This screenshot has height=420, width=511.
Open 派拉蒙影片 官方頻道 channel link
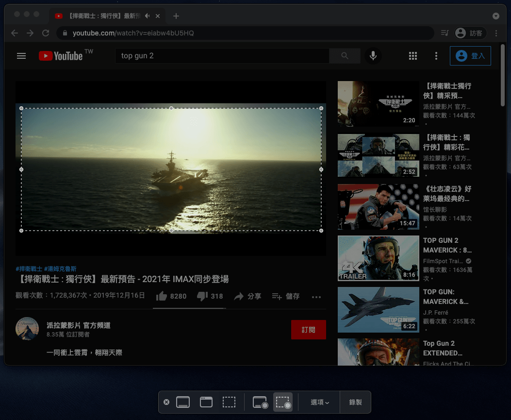pos(79,325)
